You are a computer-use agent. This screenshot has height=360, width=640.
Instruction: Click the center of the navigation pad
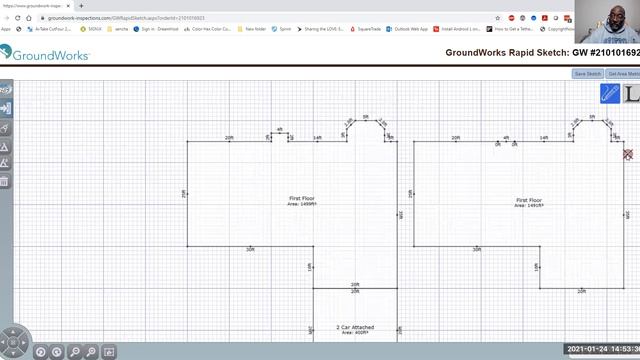point(13,343)
